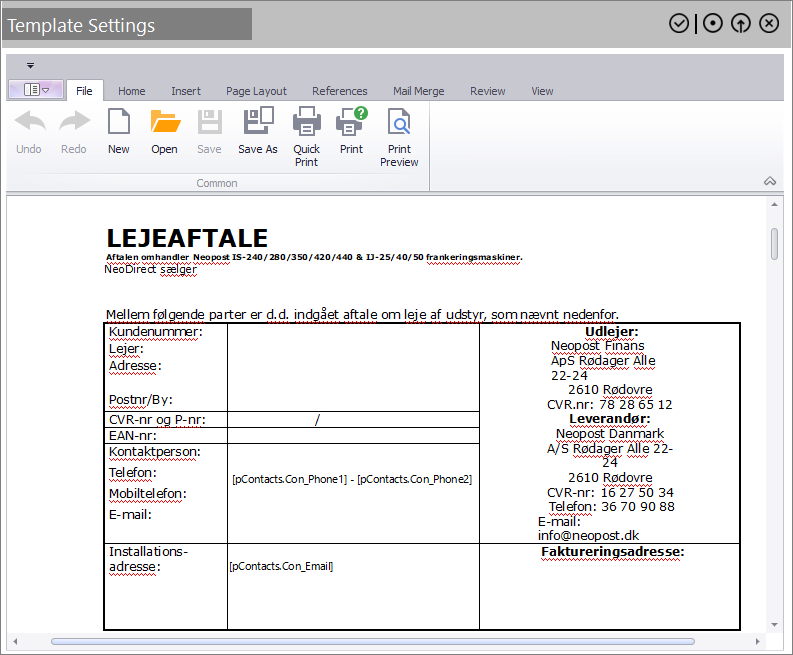Open the View tab
The image size is (793, 655).
click(542, 91)
